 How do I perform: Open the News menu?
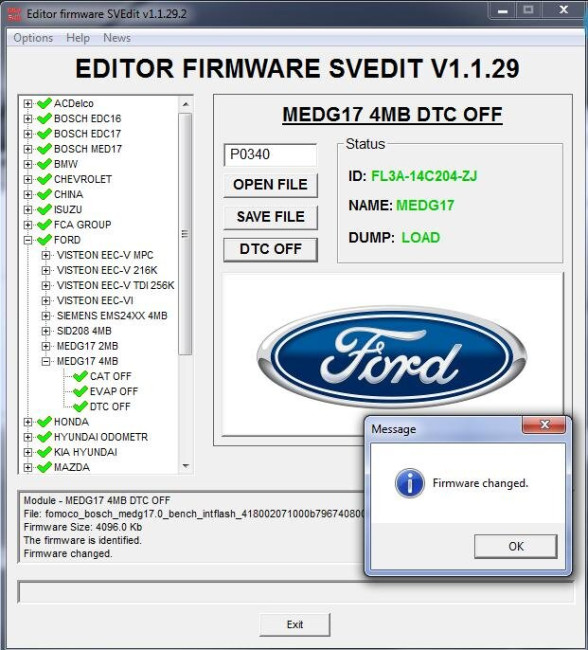(x=117, y=38)
